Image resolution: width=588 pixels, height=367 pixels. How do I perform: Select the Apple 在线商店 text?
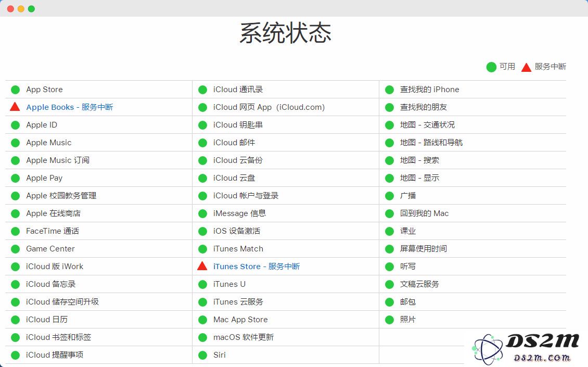tap(53, 213)
